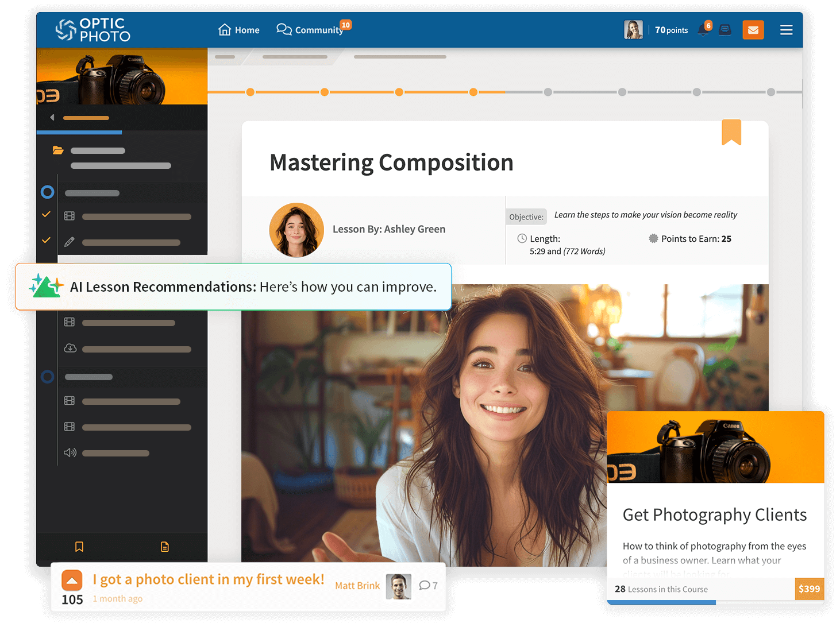Bookmark the Mastering Composition lesson
Screen dimensions: 840x627
(731, 132)
